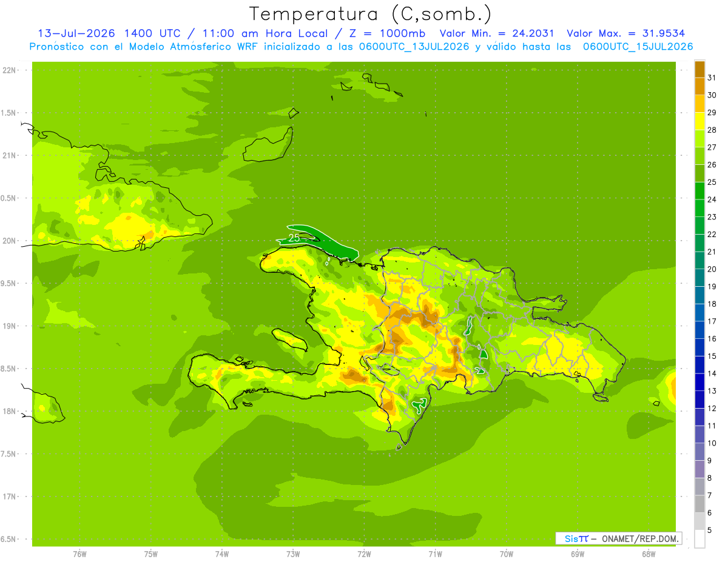The height and width of the screenshot is (562, 728).
Task: Click the '20N' latitude label
Action: [x=8, y=241]
